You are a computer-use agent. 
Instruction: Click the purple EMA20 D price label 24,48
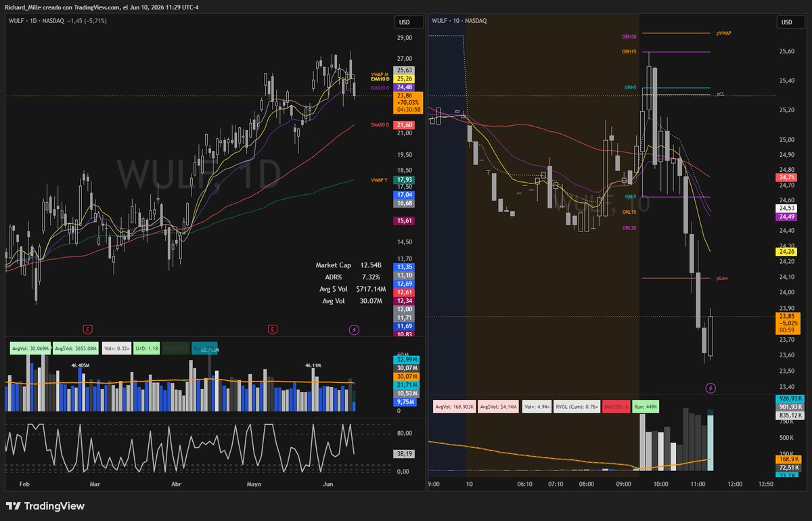point(405,87)
